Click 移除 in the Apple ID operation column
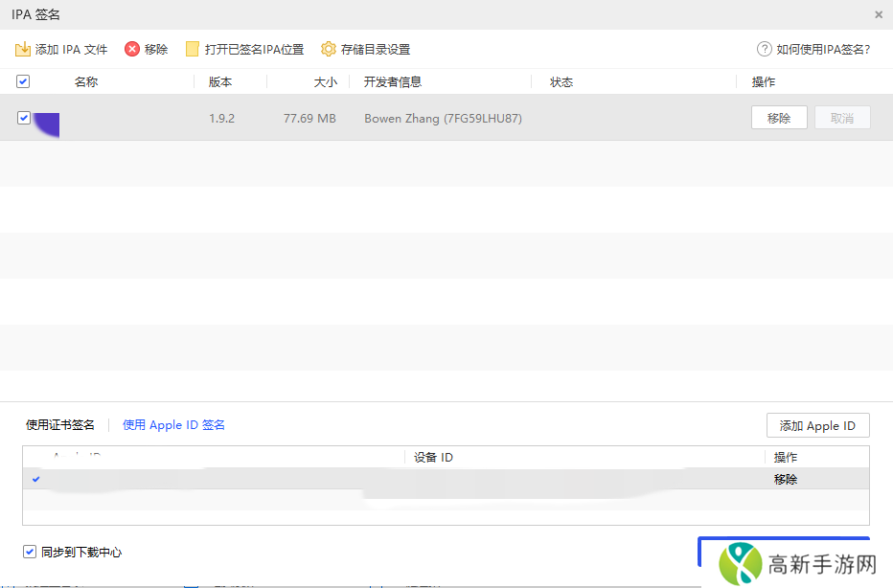This screenshot has height=588, width=893. 785,479
